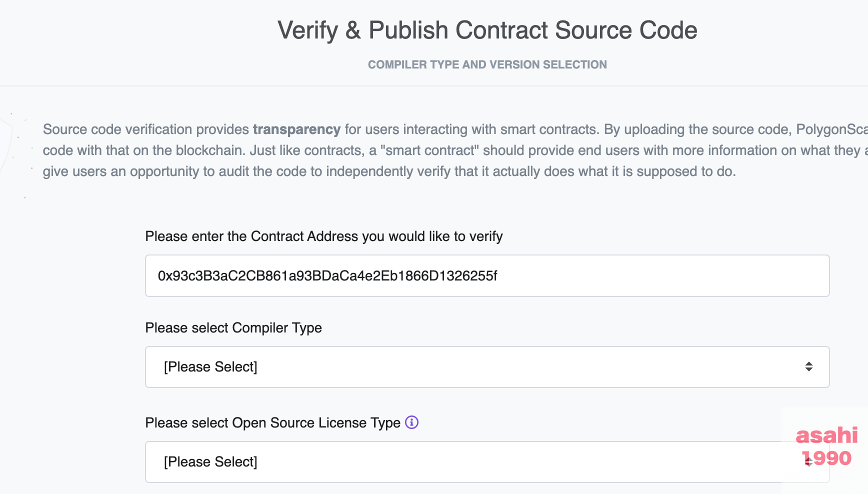This screenshot has height=494, width=868.
Task: Click the up-down arrow in Compiler Type dropdown
Action: click(808, 367)
